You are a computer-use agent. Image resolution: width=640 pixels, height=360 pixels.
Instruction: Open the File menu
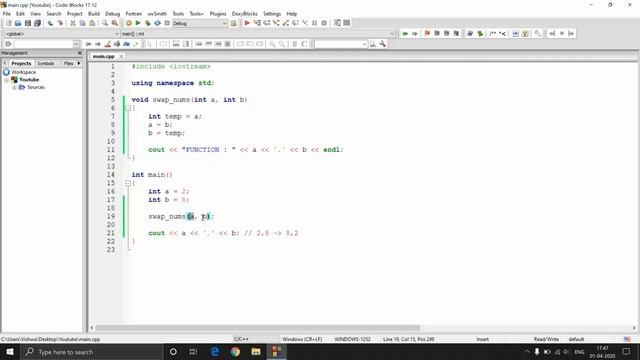7,13
